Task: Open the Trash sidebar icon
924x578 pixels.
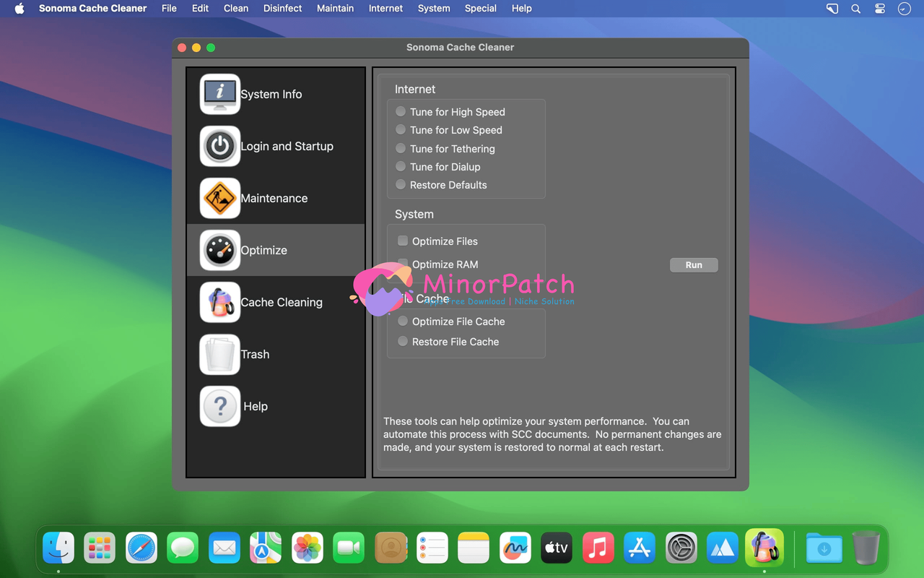Action: tap(220, 354)
